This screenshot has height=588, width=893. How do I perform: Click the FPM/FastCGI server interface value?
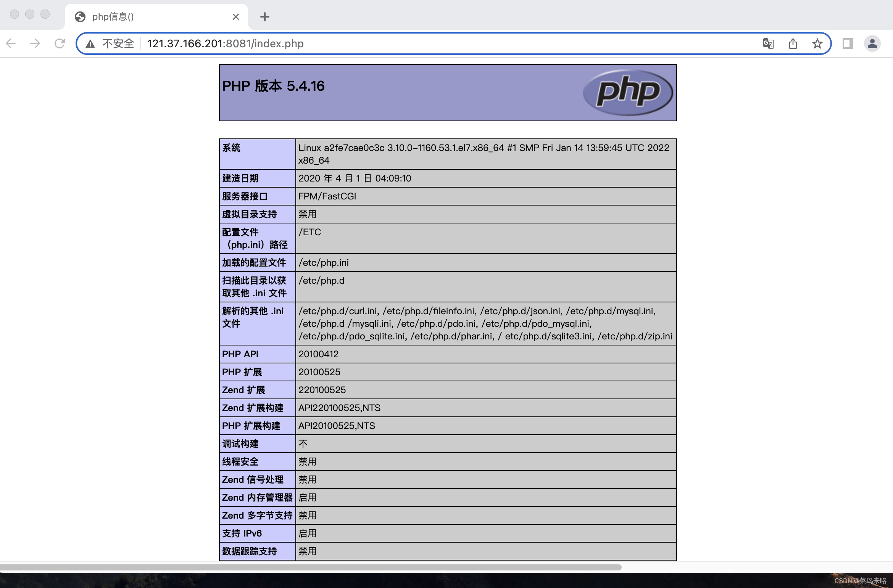click(x=327, y=196)
